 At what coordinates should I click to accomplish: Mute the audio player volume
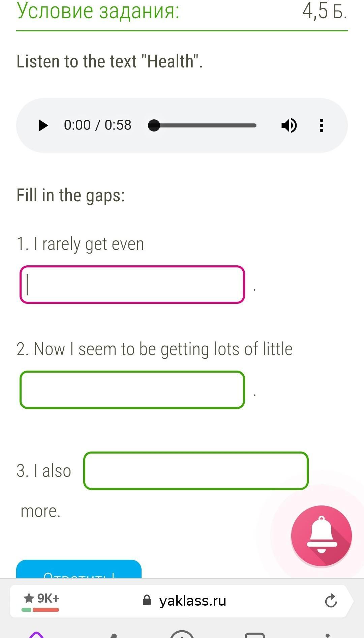(289, 125)
